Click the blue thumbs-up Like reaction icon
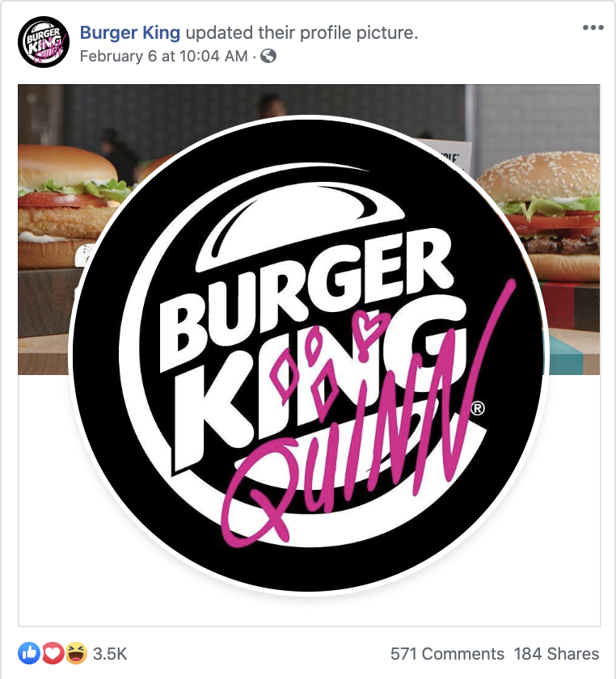 pyautogui.click(x=29, y=653)
